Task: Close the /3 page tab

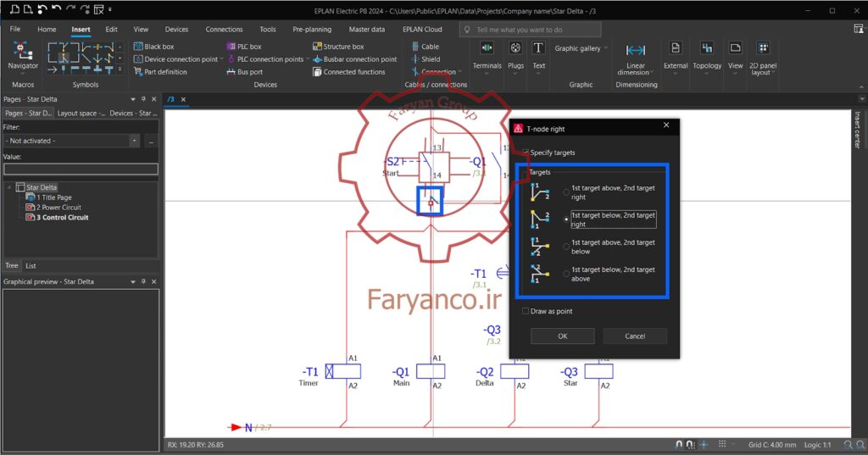Action: tap(183, 100)
